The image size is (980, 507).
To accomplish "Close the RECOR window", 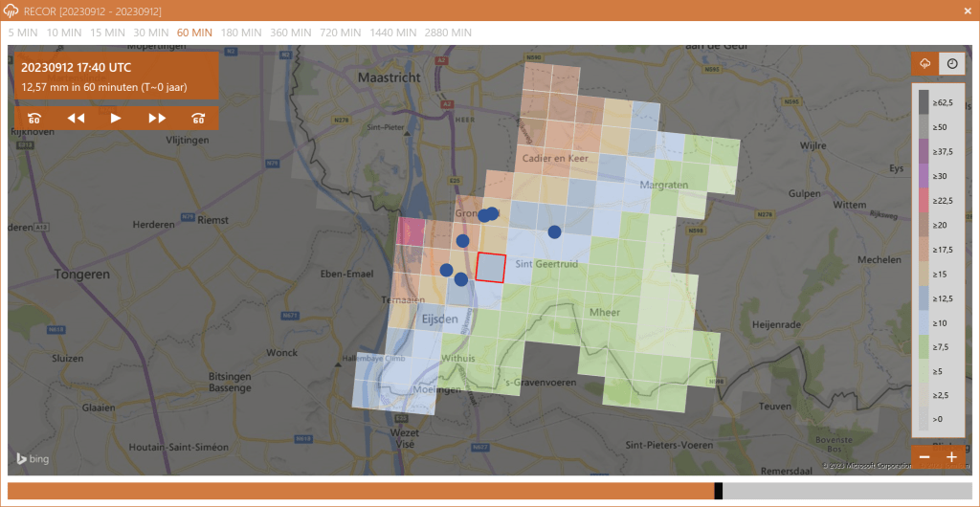I will pos(966,11).
